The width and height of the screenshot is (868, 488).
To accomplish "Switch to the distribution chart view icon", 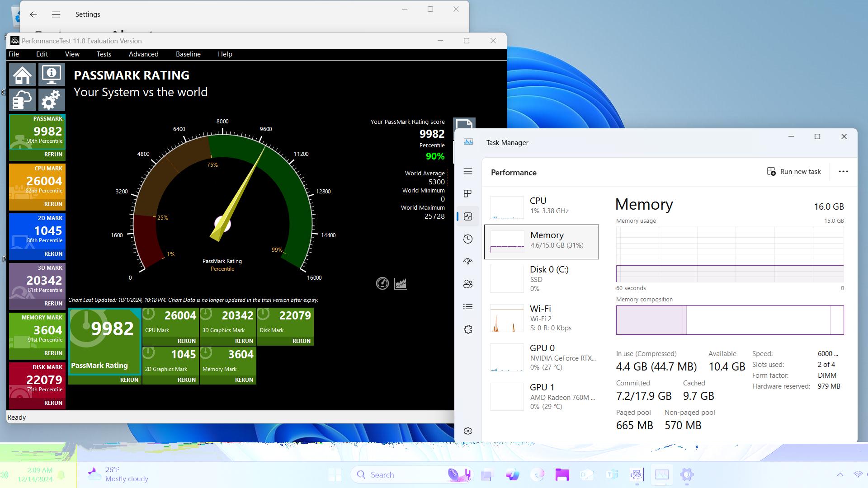I will click(x=401, y=283).
